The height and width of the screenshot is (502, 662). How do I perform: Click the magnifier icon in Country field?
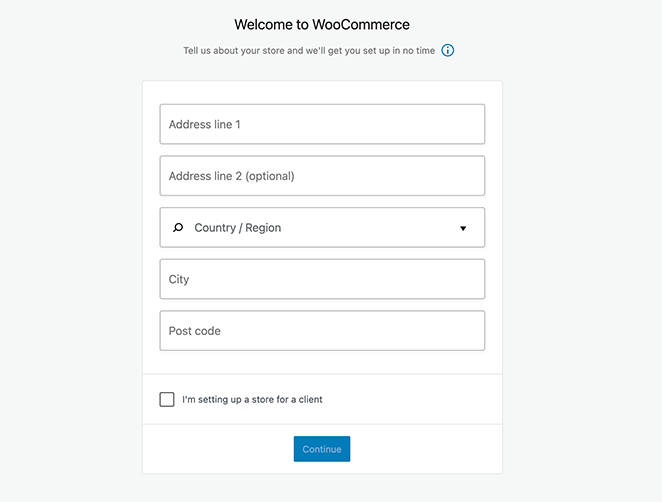tap(178, 228)
